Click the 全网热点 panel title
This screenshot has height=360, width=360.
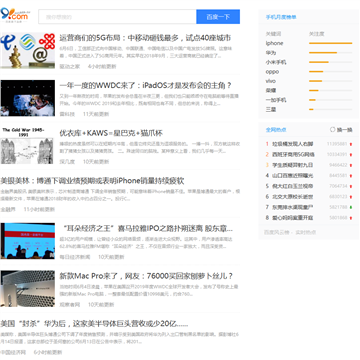[x=276, y=130]
